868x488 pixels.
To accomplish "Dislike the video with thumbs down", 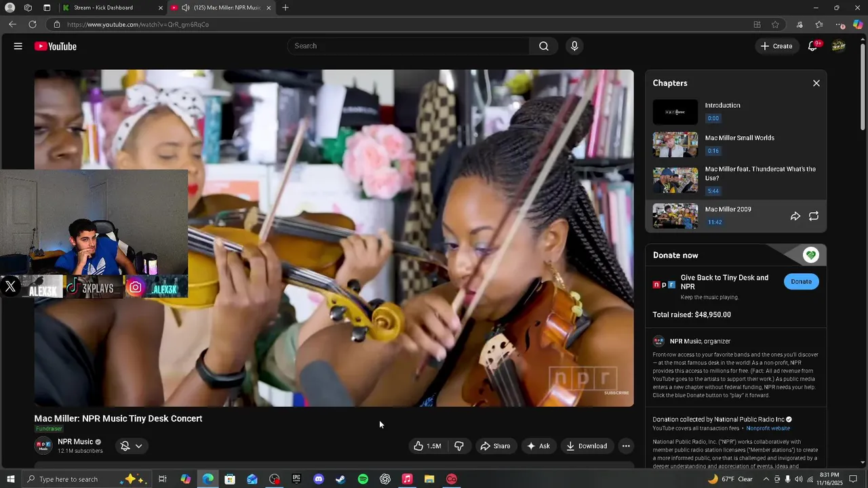I will (x=459, y=446).
